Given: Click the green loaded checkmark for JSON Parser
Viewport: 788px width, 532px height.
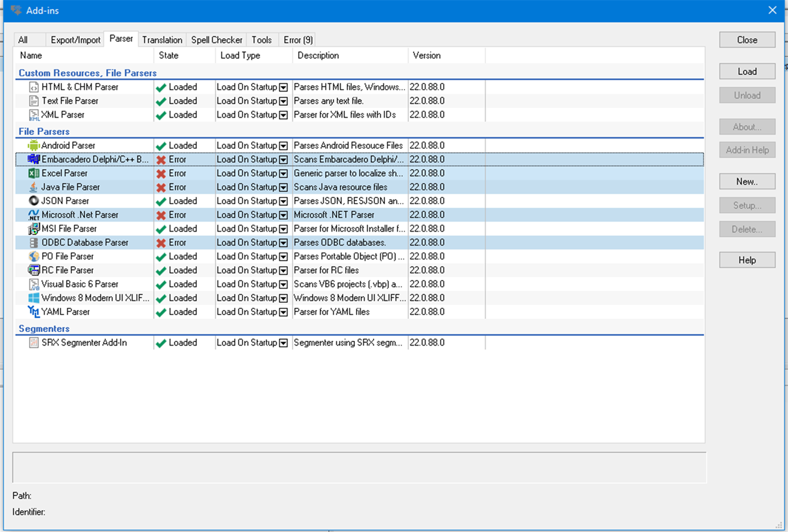Looking at the screenshot, I should (161, 201).
